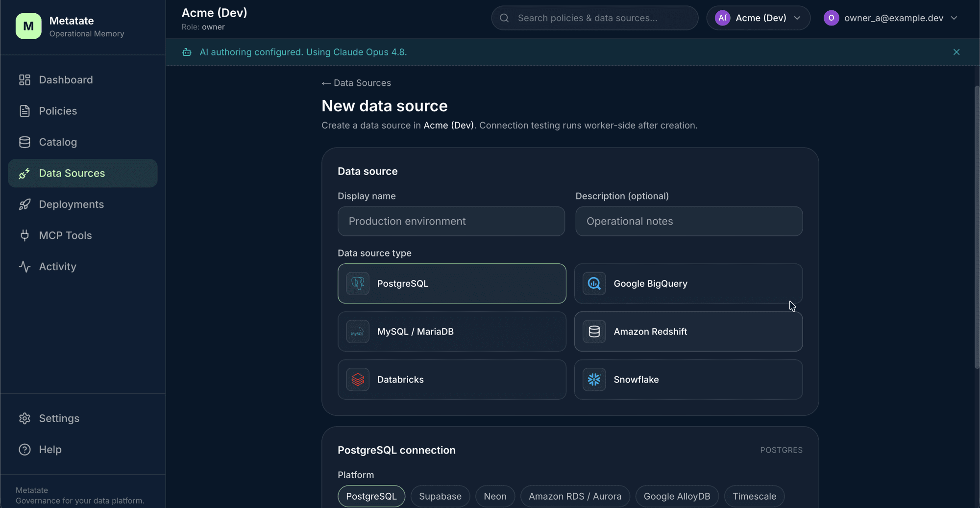Choose Google AlloyDB platform
This screenshot has width=980, height=508.
(677, 496)
